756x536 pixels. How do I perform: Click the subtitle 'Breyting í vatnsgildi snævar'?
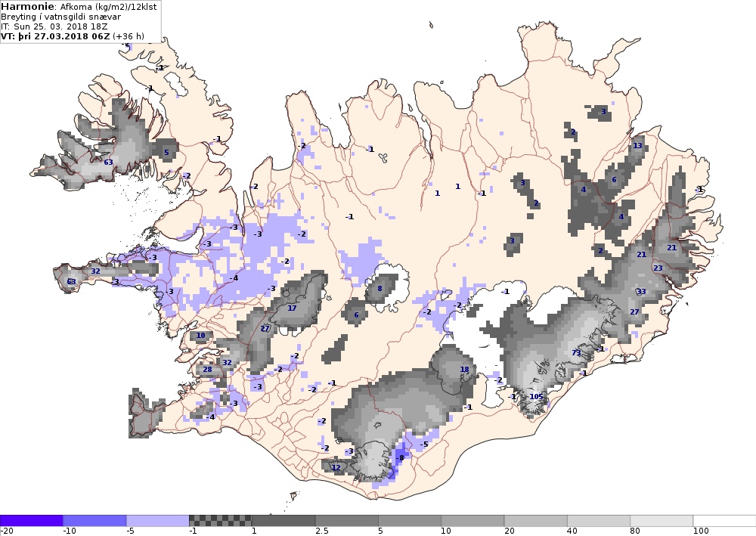[60, 17]
